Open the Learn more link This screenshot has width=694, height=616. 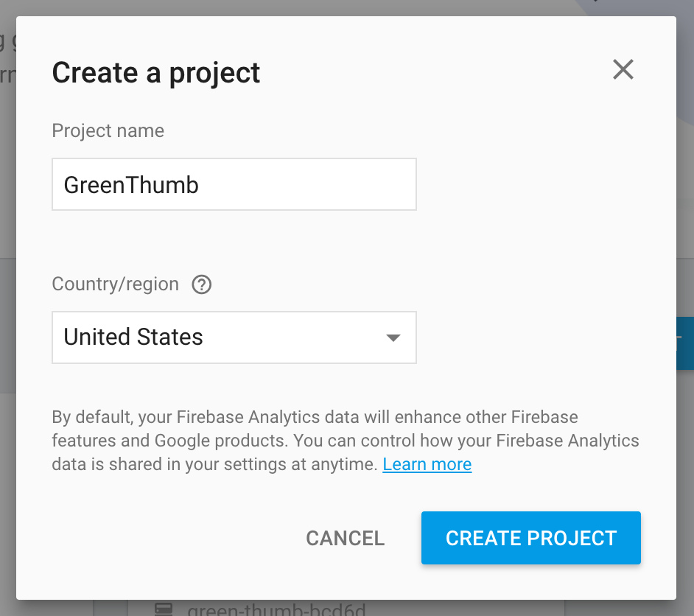coord(427,464)
